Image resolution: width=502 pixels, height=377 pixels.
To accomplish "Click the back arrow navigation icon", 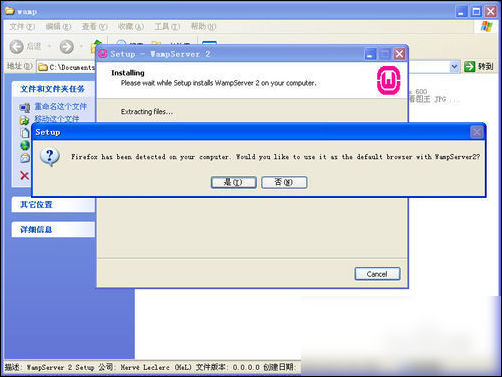I will [x=17, y=47].
